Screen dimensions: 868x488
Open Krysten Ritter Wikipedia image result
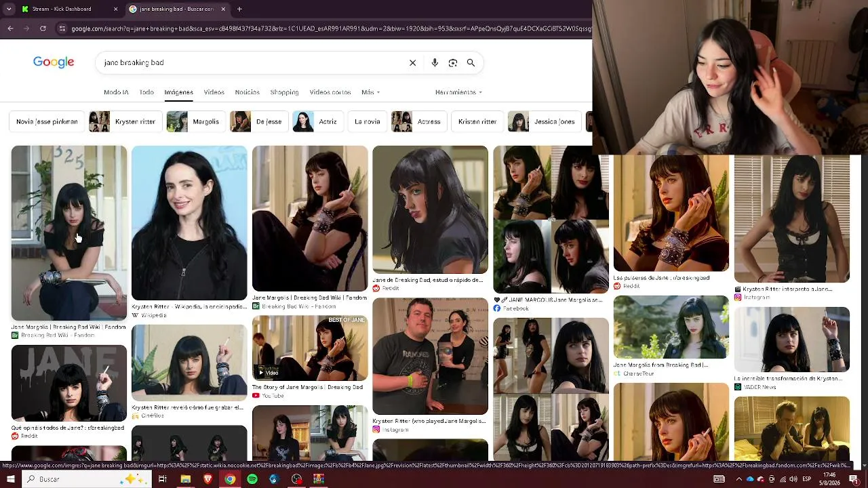click(189, 223)
